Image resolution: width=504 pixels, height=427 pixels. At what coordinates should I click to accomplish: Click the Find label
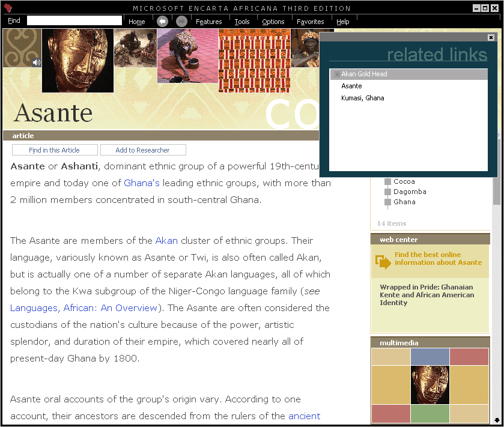coord(14,20)
